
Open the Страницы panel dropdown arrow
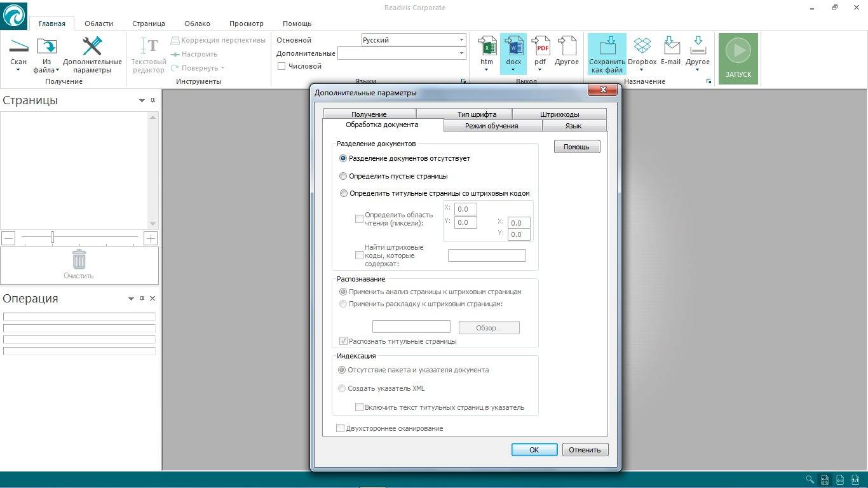point(142,101)
